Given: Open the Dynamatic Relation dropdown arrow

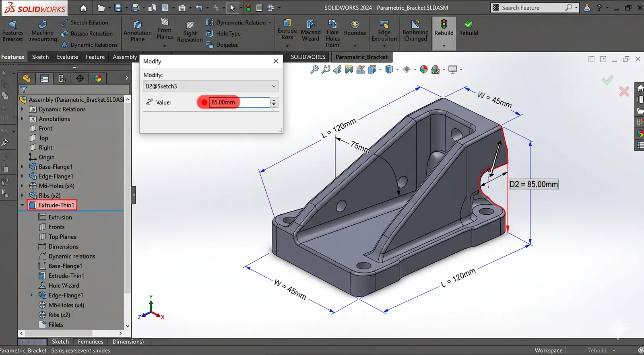Looking at the screenshot, I should coord(270,23).
